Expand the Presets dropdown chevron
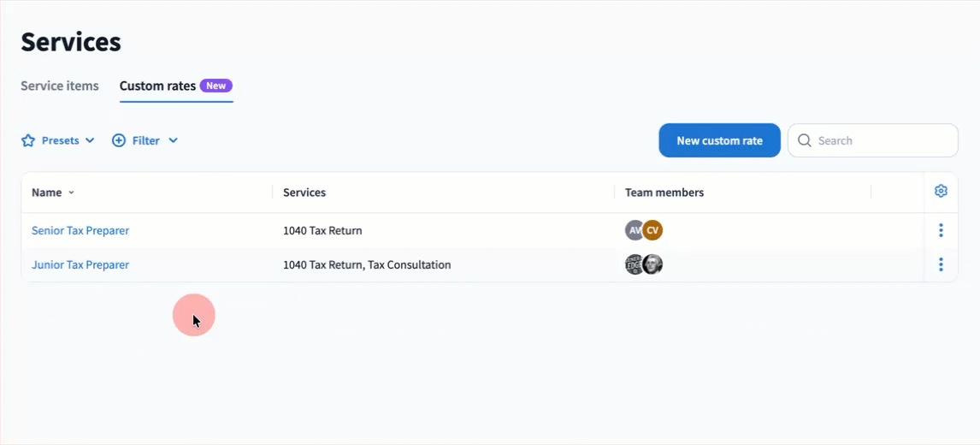Screen dimensions: 980x445 click(x=90, y=140)
